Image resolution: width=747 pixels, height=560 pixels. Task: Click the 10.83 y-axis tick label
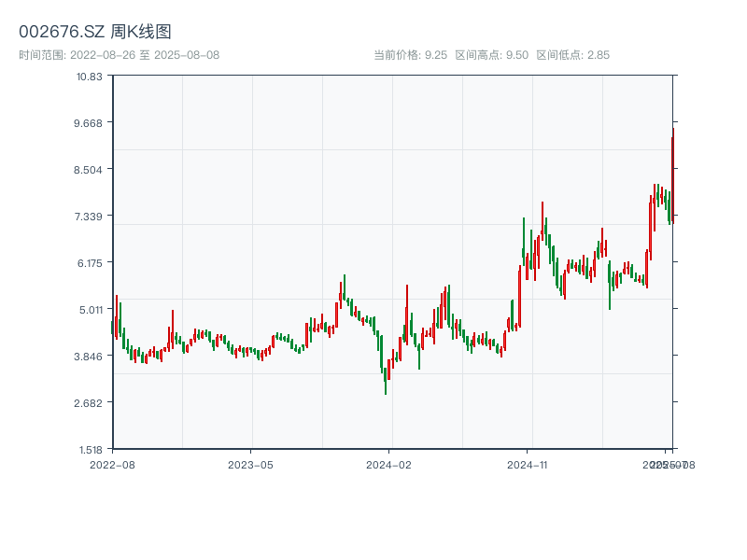point(90,76)
